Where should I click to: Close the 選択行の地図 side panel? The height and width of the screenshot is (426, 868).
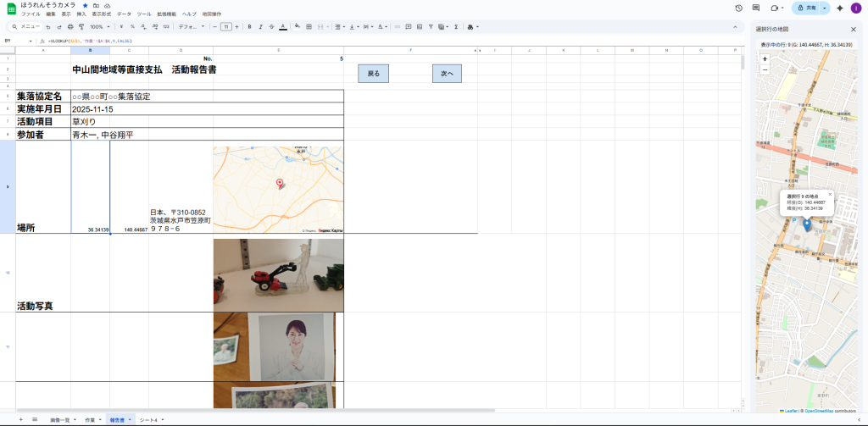pyautogui.click(x=853, y=29)
